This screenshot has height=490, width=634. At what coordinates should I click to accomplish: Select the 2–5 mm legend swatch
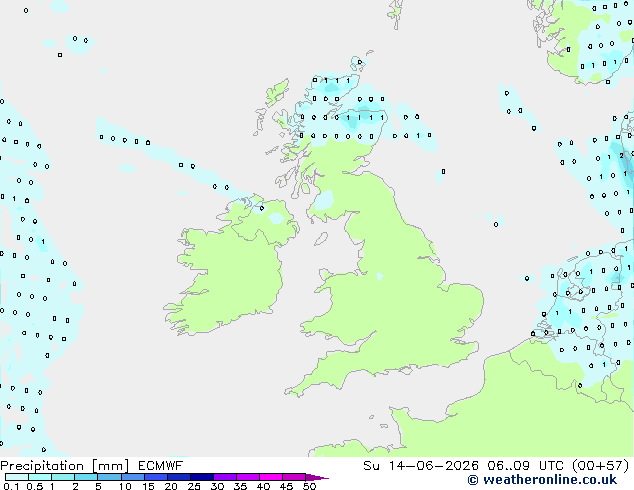tap(86, 477)
